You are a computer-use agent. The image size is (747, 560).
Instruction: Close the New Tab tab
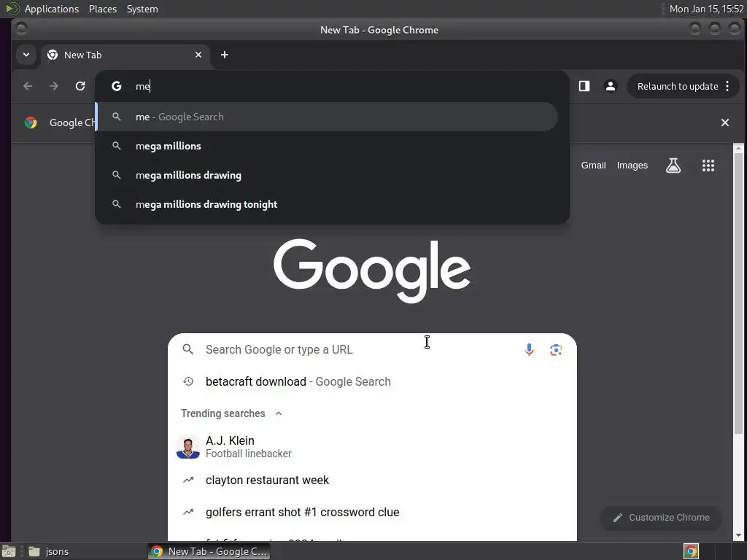[198, 55]
